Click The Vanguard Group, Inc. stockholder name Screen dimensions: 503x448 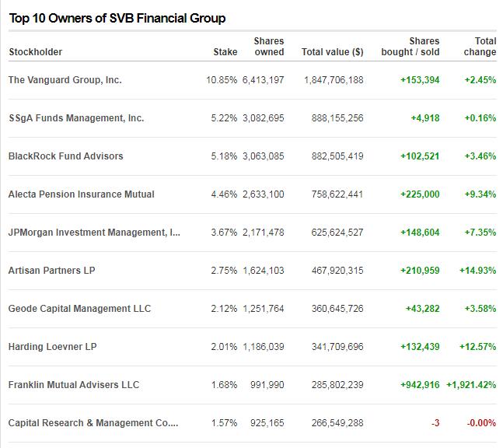click(x=65, y=80)
